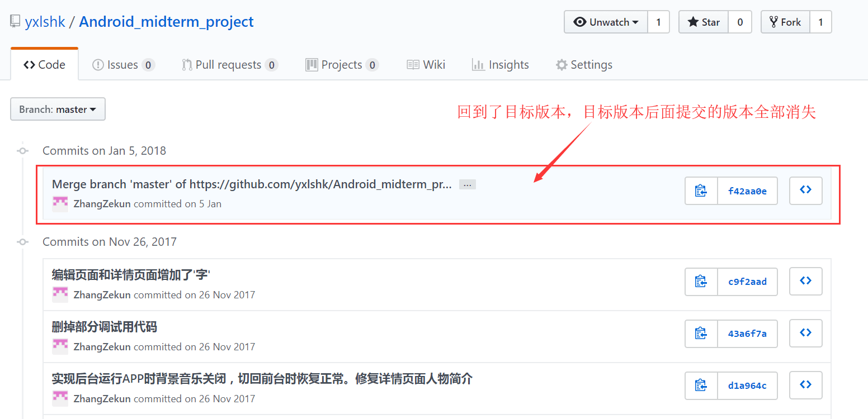View the stargazers count next to Star
This screenshot has width=868, height=419.
tap(740, 22)
